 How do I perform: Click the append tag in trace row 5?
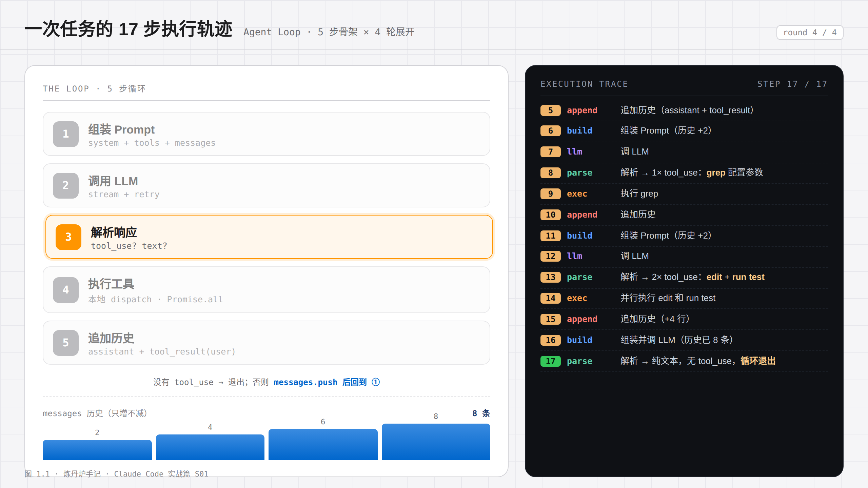pyautogui.click(x=582, y=110)
